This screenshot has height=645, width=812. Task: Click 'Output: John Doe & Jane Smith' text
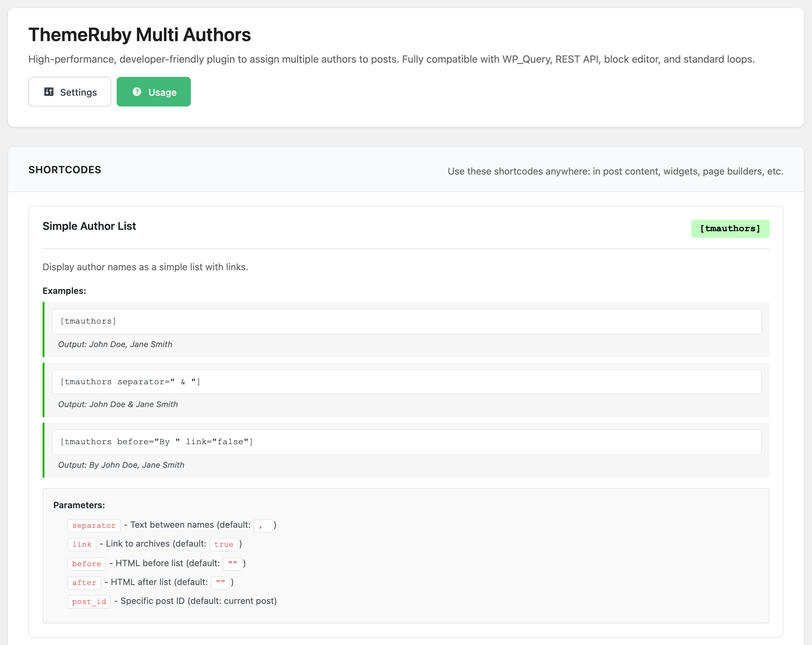118,404
